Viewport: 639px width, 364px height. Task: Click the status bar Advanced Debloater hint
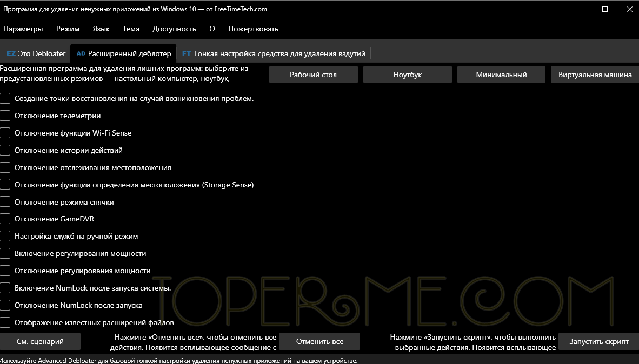(179, 361)
